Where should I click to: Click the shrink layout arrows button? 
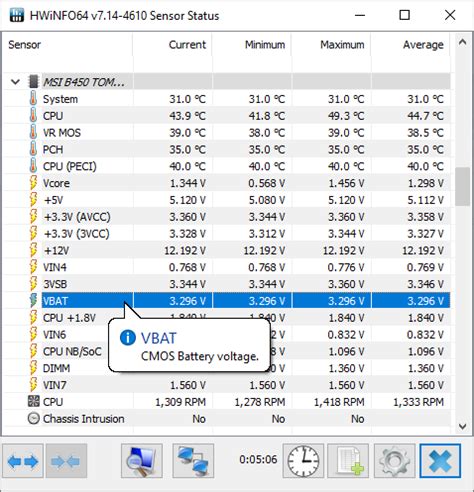coord(66,461)
